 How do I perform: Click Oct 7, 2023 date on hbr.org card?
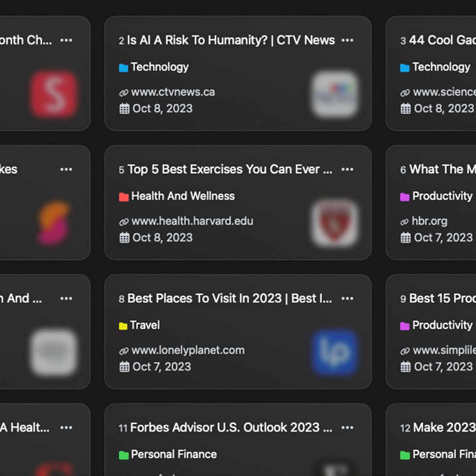[443, 238]
